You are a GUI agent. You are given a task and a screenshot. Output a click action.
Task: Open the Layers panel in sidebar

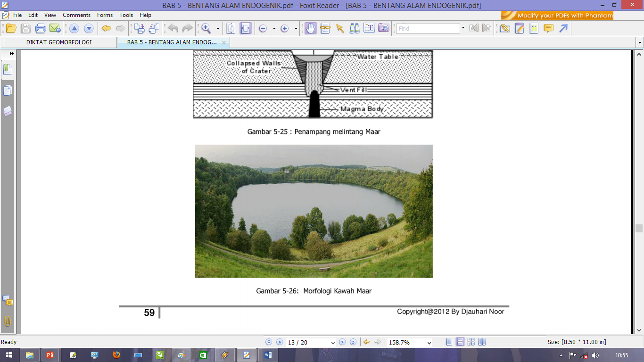(x=8, y=111)
